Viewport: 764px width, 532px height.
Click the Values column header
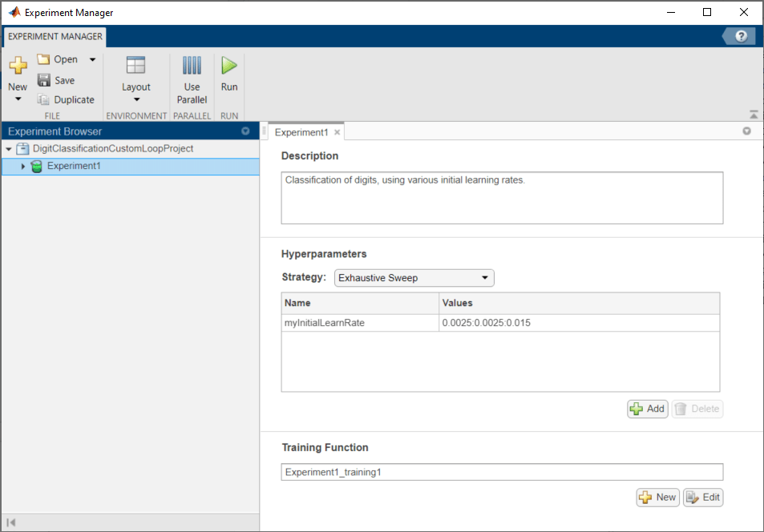point(580,303)
